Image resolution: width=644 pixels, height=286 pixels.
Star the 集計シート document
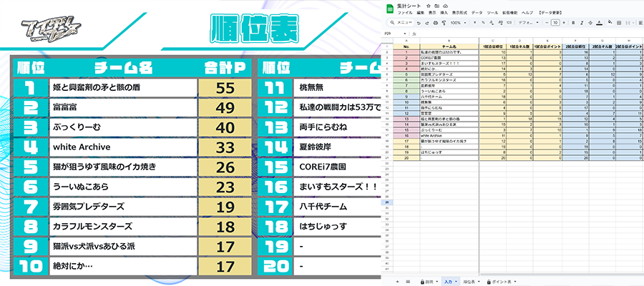coord(429,6)
